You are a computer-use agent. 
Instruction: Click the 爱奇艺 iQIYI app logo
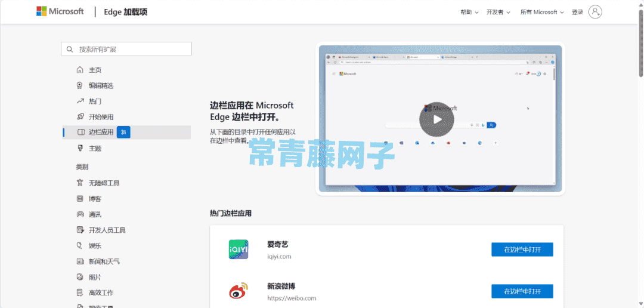[239, 249]
